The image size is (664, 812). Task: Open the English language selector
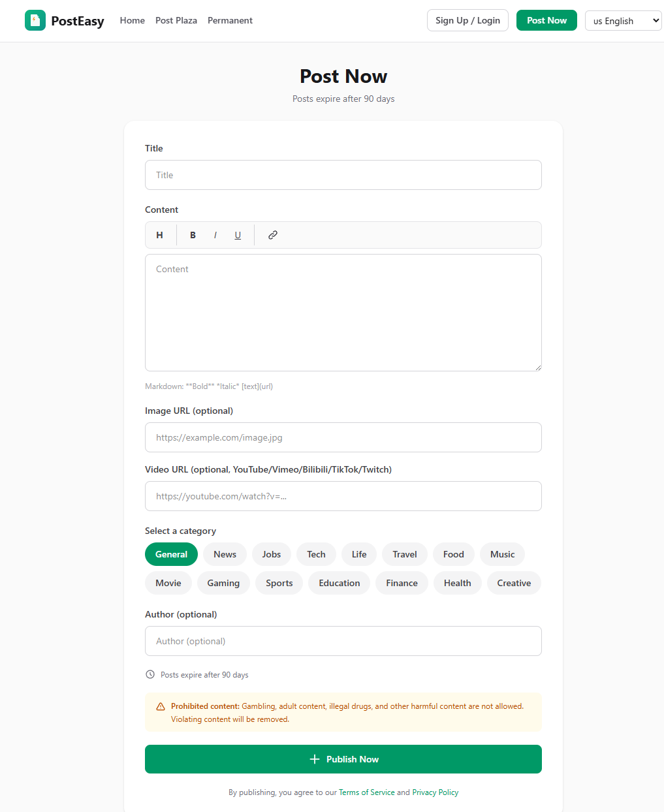point(623,20)
